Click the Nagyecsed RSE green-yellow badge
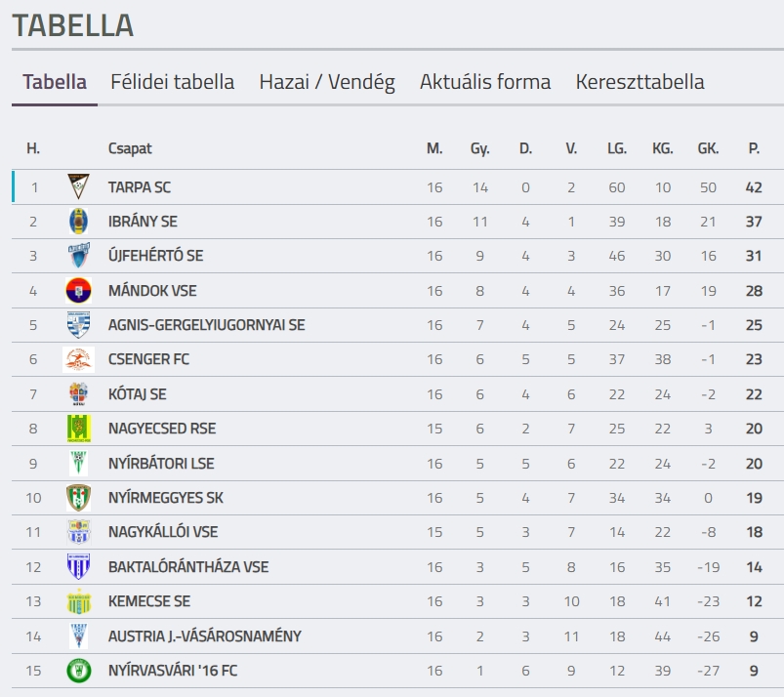 78,429
